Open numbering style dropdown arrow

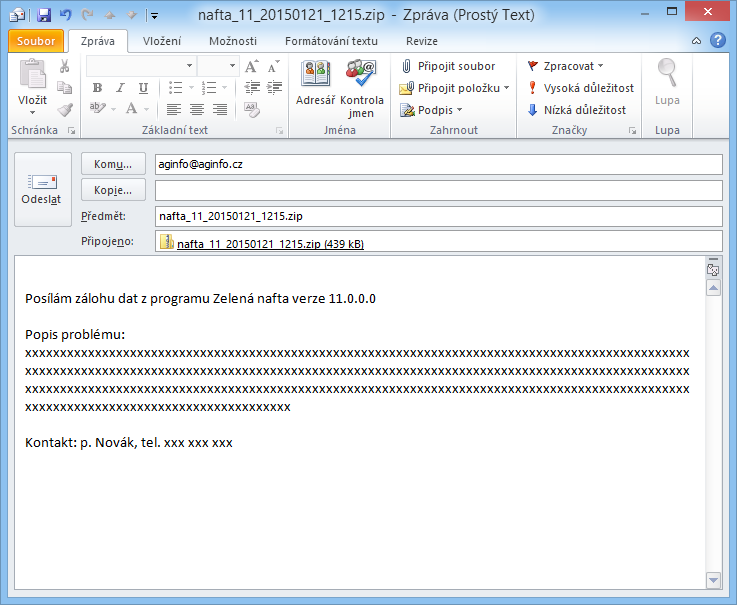point(224,88)
